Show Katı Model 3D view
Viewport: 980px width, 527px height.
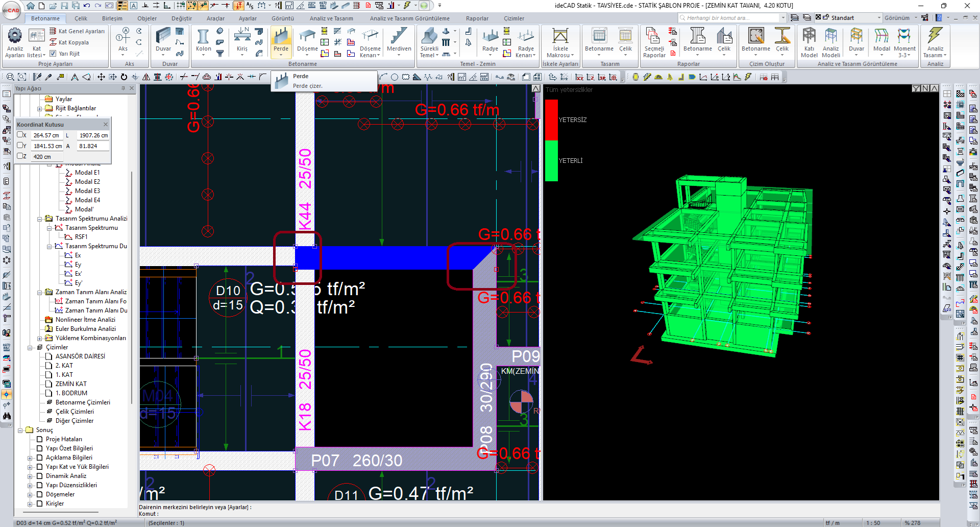809,43
